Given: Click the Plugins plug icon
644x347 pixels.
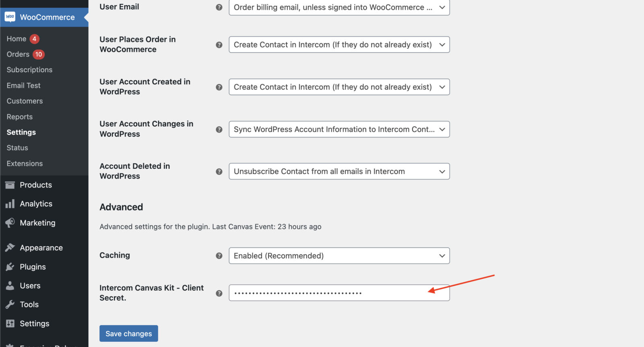Looking at the screenshot, I should [10, 267].
